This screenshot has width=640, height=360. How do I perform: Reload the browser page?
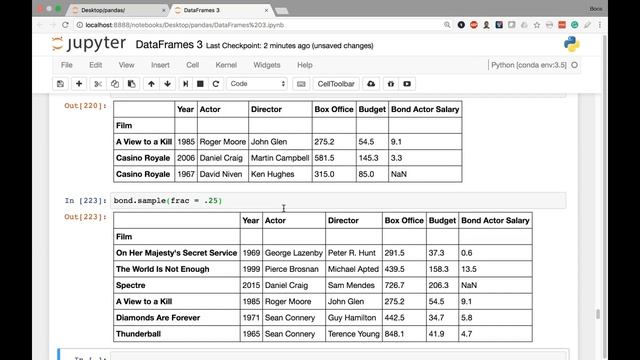click(65, 25)
